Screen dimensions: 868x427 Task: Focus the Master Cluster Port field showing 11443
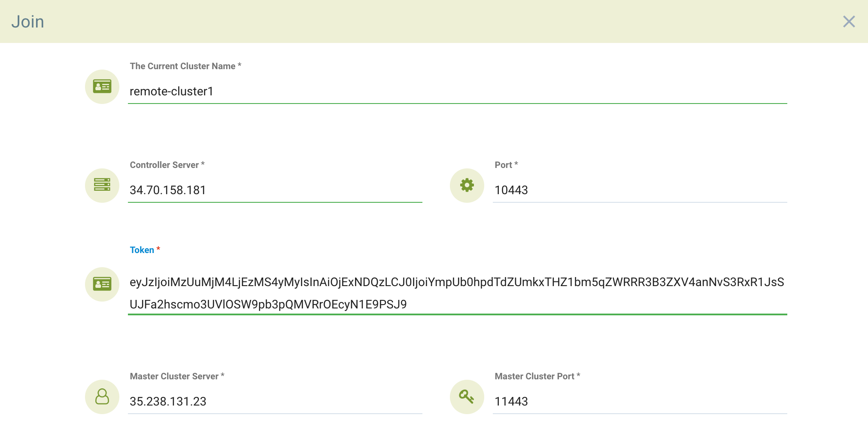point(640,401)
